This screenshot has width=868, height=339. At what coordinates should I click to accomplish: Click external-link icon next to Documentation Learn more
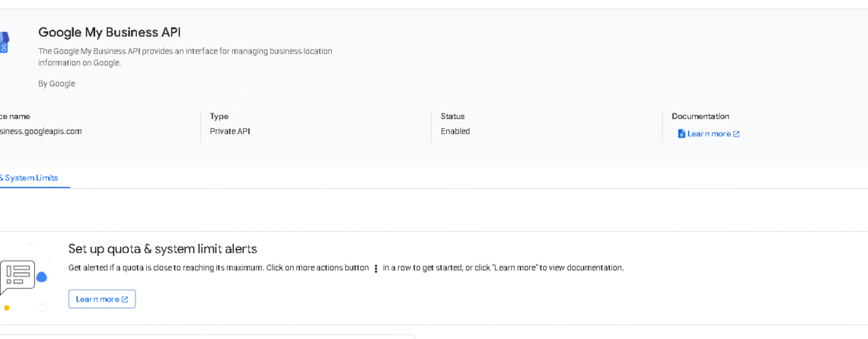[x=736, y=134]
